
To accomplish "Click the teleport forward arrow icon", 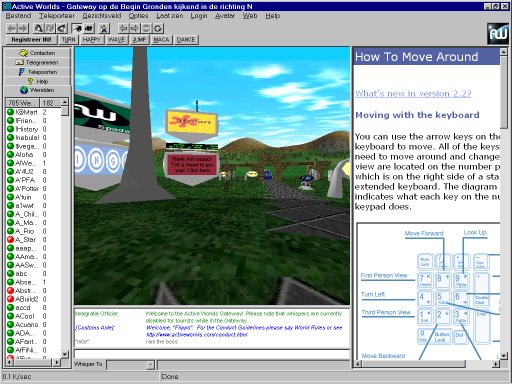I will (x=23, y=28).
